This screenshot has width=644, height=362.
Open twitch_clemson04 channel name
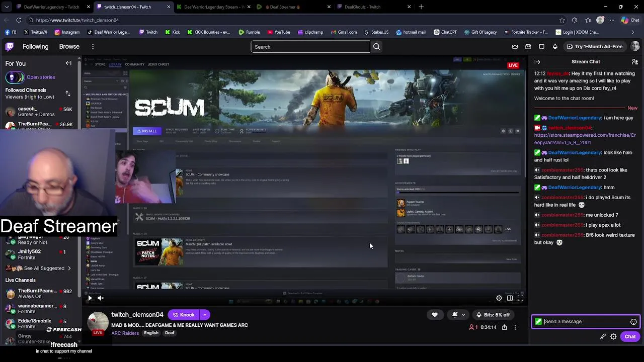(x=137, y=315)
